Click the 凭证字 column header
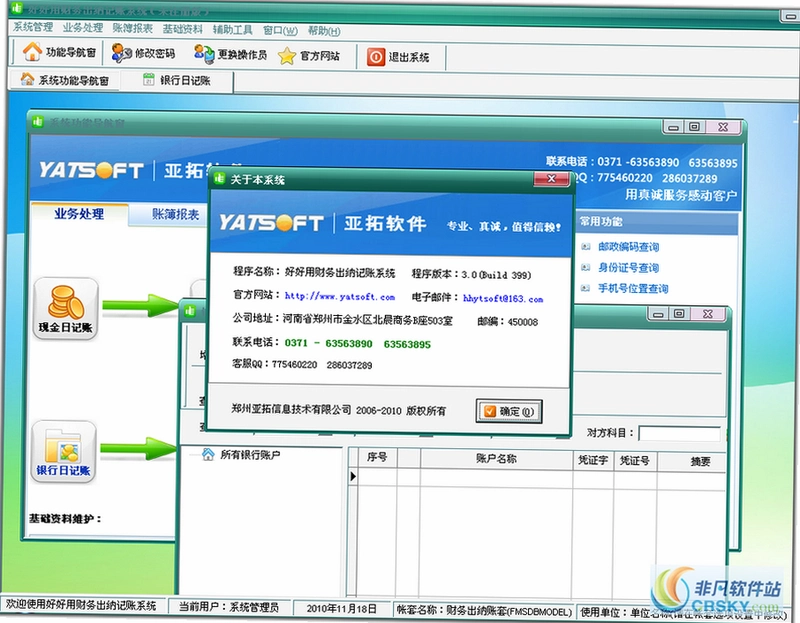The image size is (800, 623). [x=593, y=460]
